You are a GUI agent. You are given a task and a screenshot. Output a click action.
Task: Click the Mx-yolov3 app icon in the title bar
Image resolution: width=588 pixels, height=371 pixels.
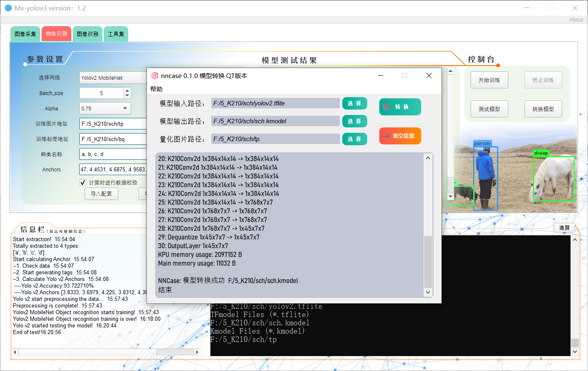pos(8,8)
